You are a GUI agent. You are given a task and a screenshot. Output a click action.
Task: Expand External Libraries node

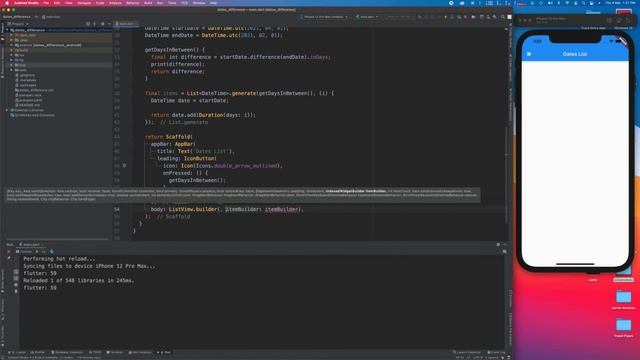7,110
